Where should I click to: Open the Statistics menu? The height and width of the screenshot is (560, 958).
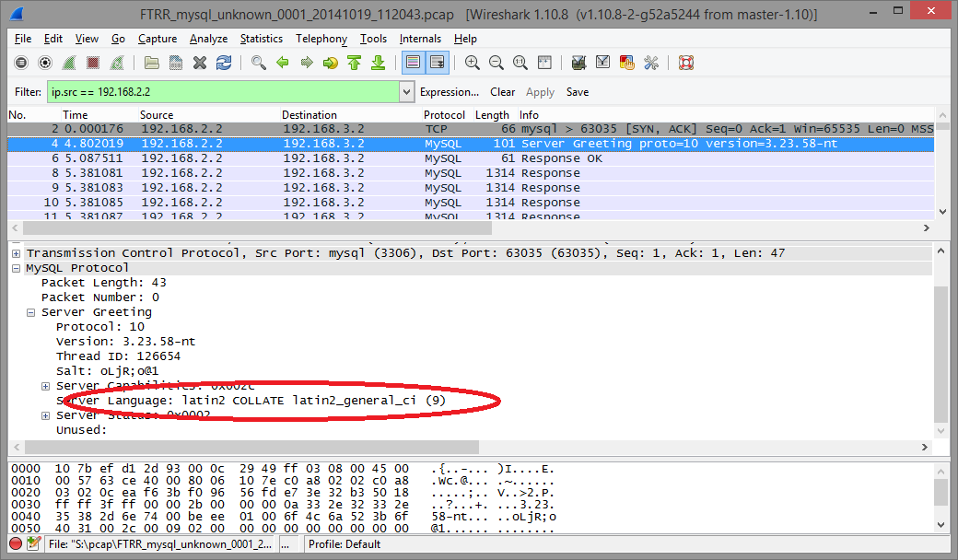coord(261,39)
